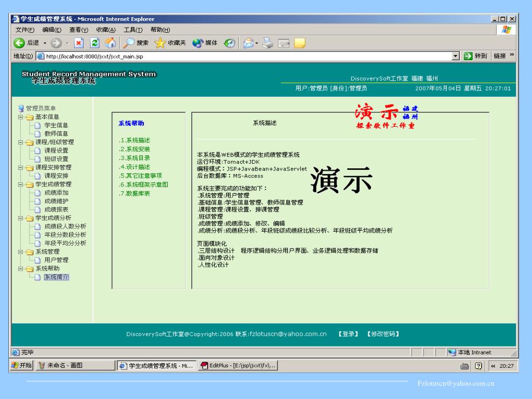Click the Go (转到) button
This screenshot has width=532, height=399.
[475, 56]
